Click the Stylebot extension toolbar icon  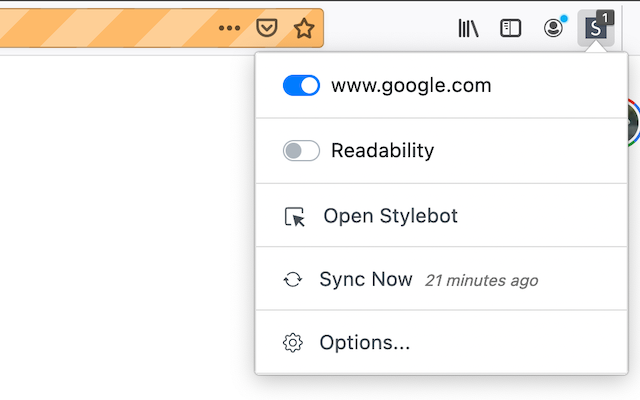coord(596,29)
